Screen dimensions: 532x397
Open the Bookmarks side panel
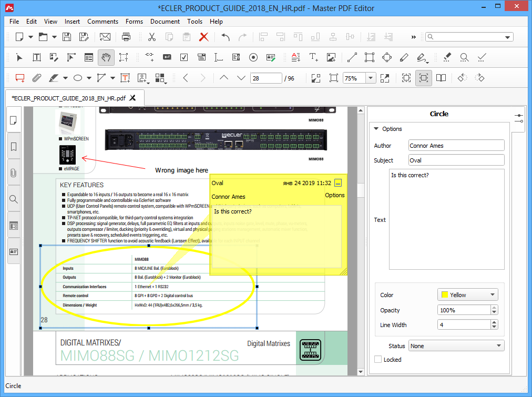(14, 147)
